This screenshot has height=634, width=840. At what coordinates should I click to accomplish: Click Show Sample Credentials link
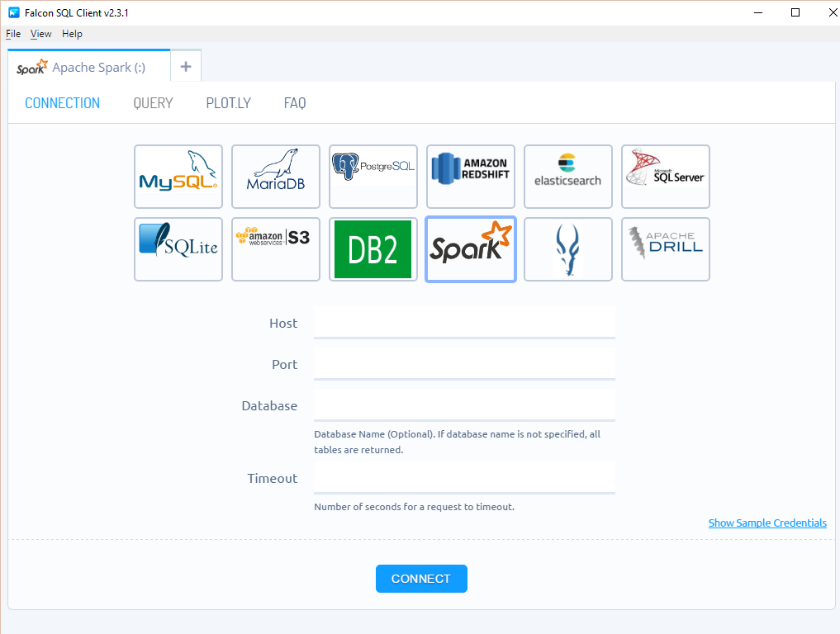point(767,523)
